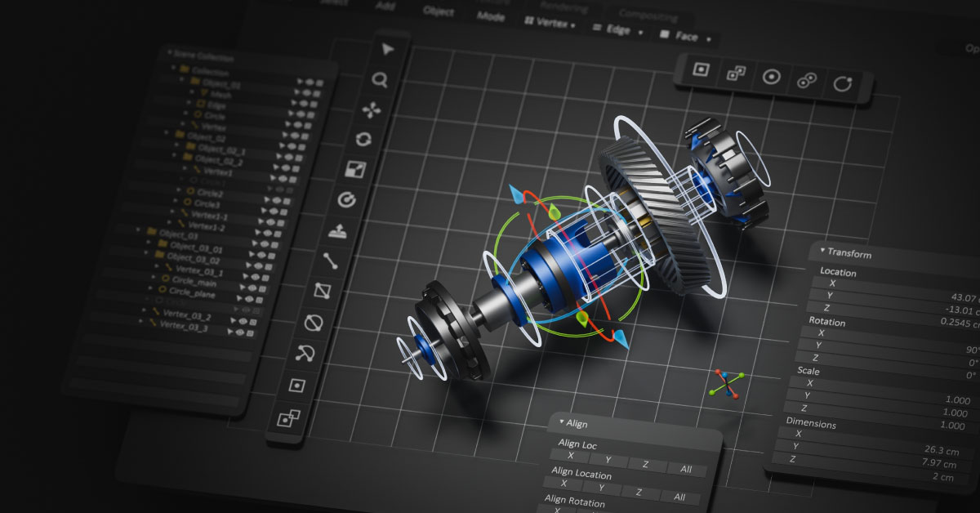Toggle visibility eye for Vertex_03_3
The width and height of the screenshot is (980, 513).
tap(240, 332)
